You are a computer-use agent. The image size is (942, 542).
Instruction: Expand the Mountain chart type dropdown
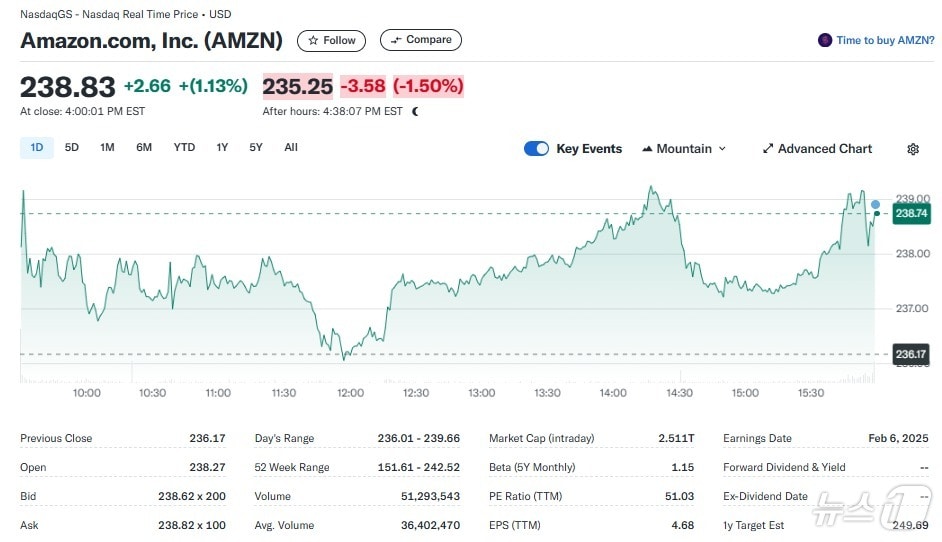(x=722, y=149)
